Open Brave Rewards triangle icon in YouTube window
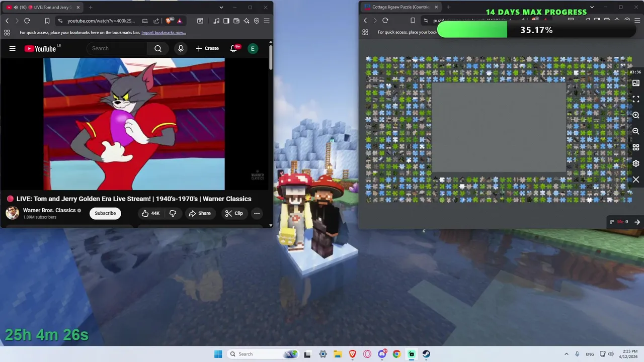The height and width of the screenshot is (362, 644). (x=180, y=21)
